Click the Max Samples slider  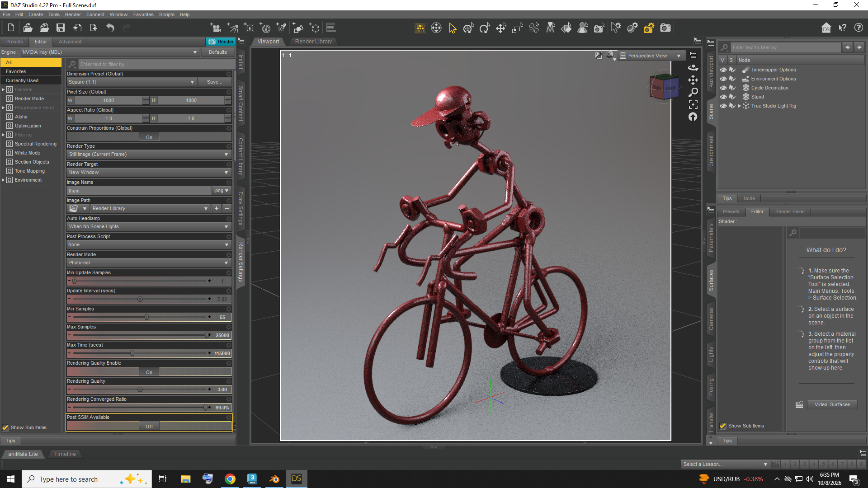point(140,335)
